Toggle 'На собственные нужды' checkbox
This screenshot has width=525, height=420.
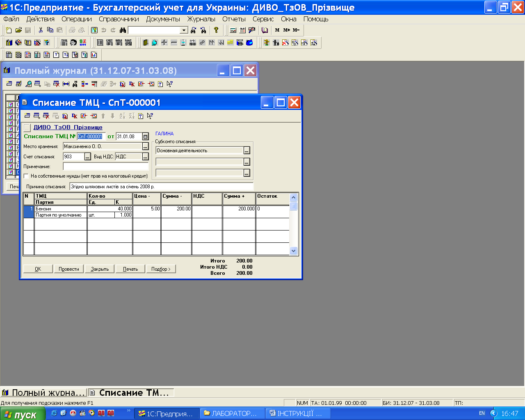tap(26, 176)
